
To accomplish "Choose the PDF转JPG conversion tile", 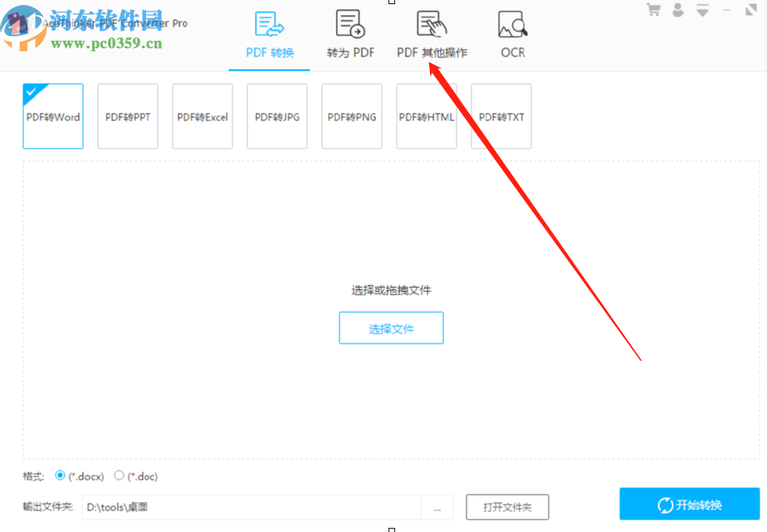I will click(277, 116).
